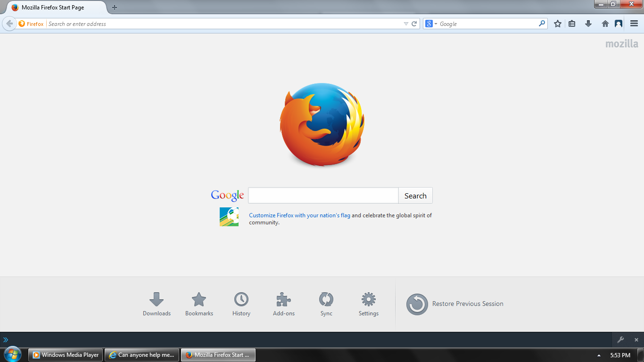Open a new tab with the plus button

[x=115, y=8]
